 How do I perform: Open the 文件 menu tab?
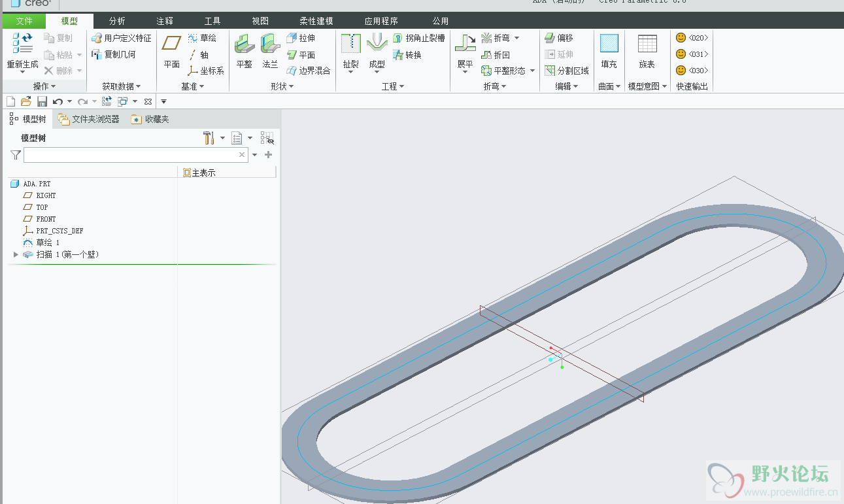[24, 21]
